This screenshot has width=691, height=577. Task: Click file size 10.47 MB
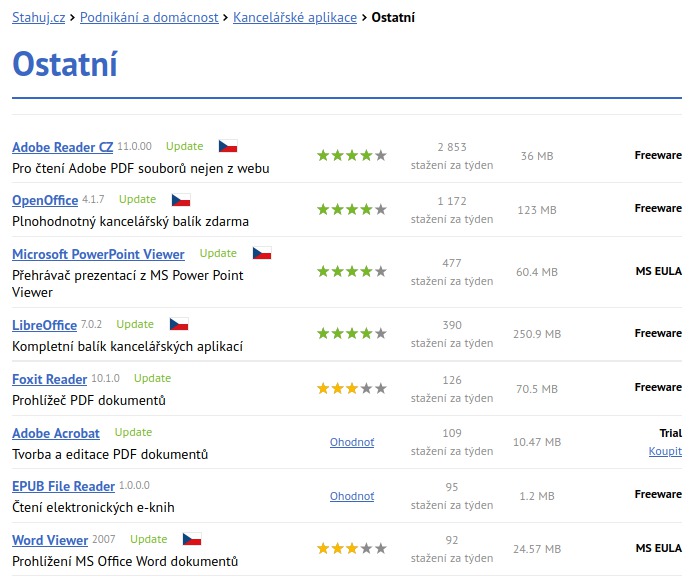pyautogui.click(x=537, y=442)
